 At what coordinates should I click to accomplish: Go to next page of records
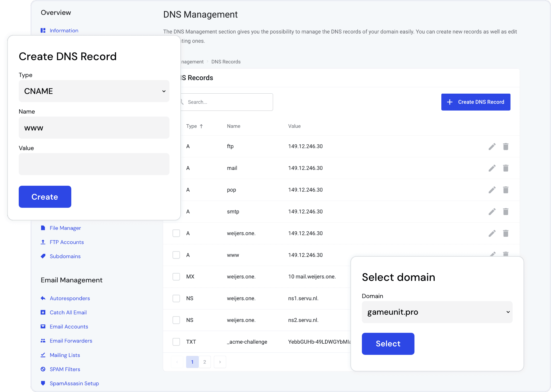coord(220,362)
